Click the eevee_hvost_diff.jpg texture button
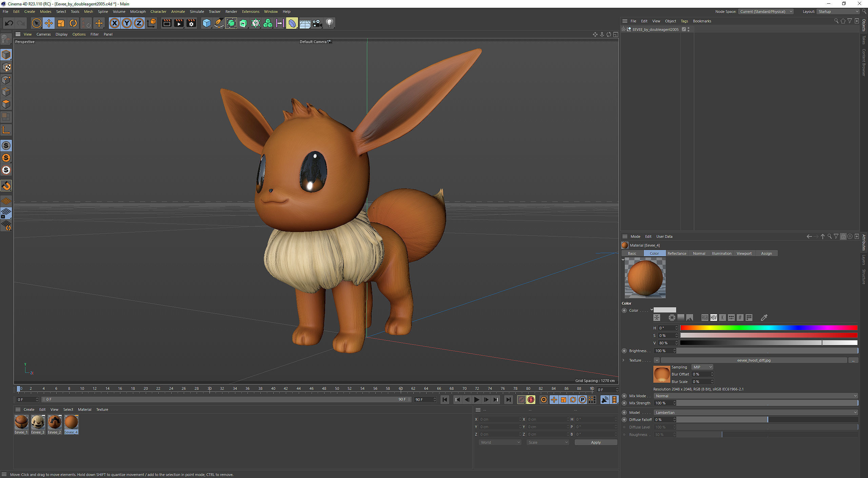Image resolution: width=868 pixels, height=478 pixels. [x=754, y=360]
